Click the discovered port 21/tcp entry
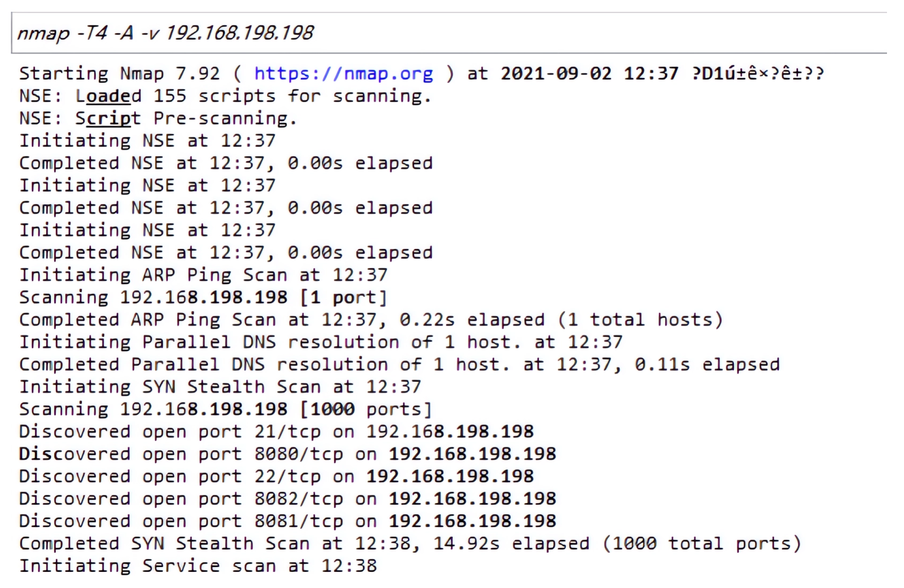Image resolution: width=904 pixels, height=588 pixels. tap(276, 432)
